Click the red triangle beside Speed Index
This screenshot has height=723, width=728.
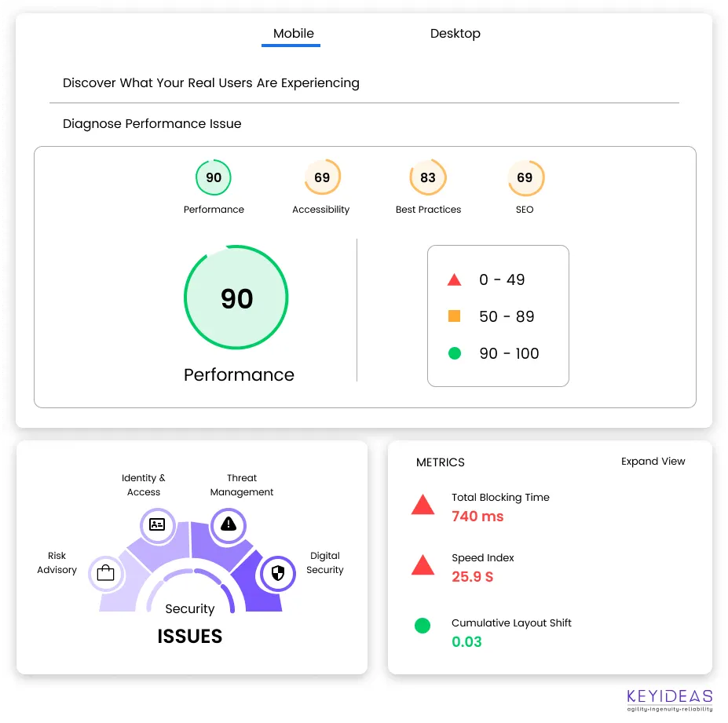click(x=423, y=565)
